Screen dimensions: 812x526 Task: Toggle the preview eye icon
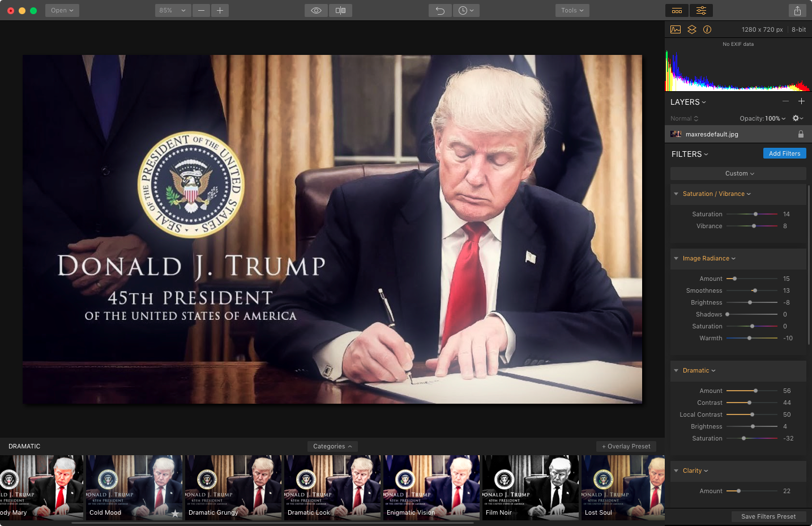pyautogui.click(x=316, y=10)
